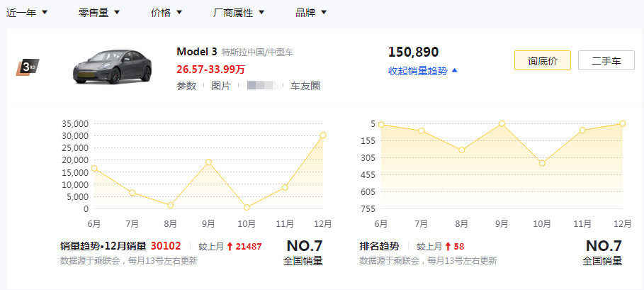Viewport: 644px width, 290px height.
Task: Open the 参数 specs link
Action: (x=186, y=86)
